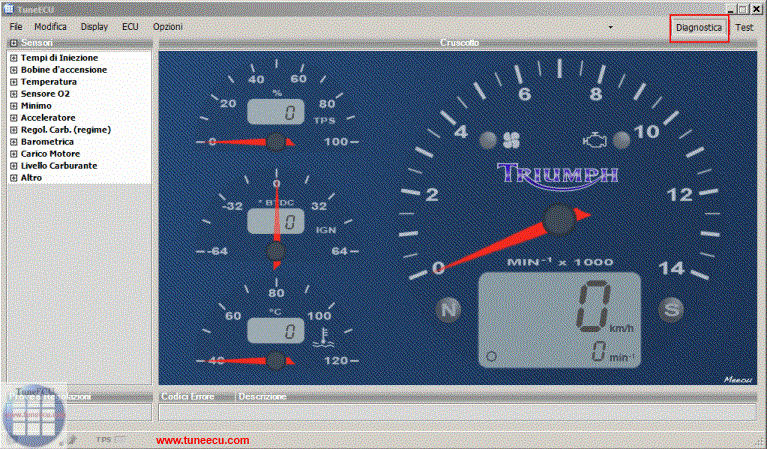Open the ECU menu
The image size is (767, 449).
[130, 26]
